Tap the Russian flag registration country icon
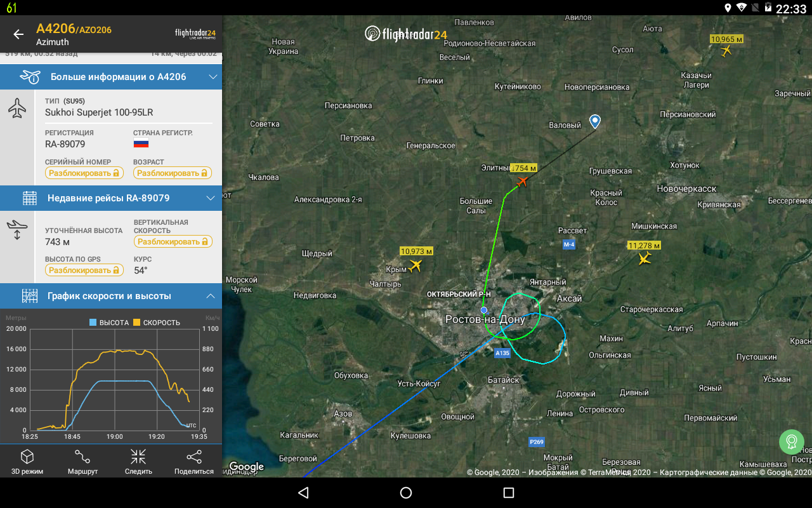Image resolution: width=812 pixels, height=508 pixels. (x=141, y=144)
